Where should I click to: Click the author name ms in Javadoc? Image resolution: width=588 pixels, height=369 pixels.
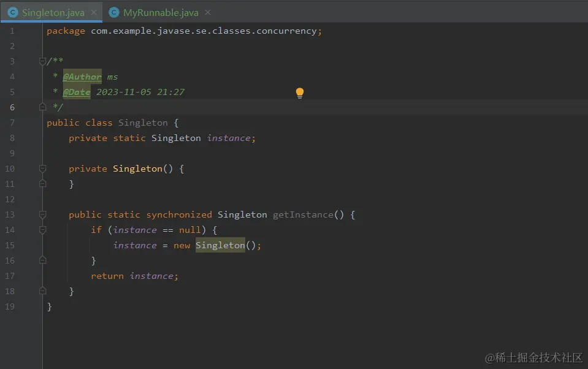112,77
